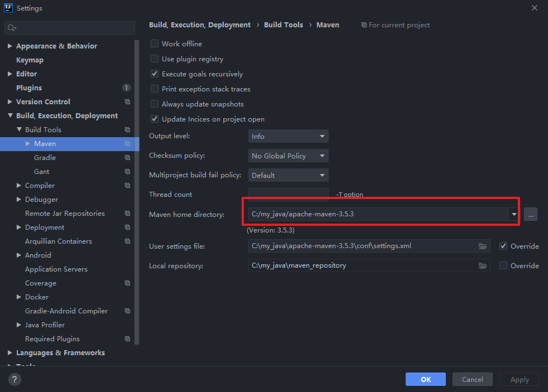Click the For current project icon
Screen dimensions: 548x392
[364, 25]
